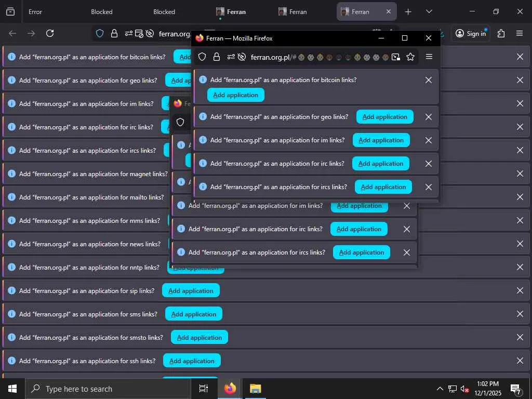Open the shield icon in the middle background window

[x=180, y=122]
